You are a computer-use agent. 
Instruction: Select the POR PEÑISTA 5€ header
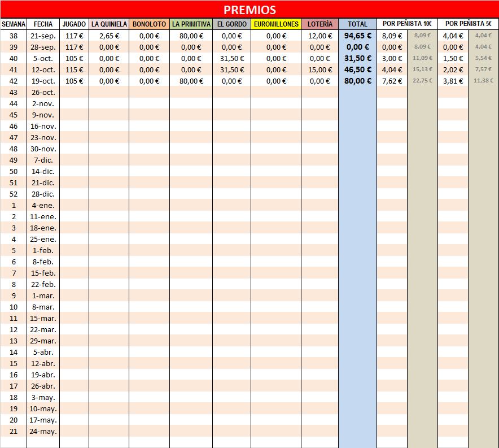[468, 24]
